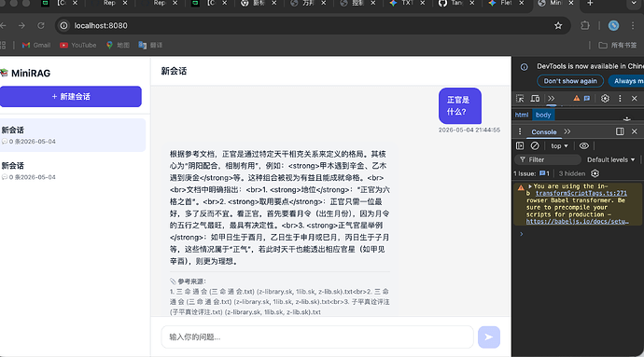Screen dimensions: 644x357
Task: Select the highlighted 新会话 conversation
Action: 72,135
